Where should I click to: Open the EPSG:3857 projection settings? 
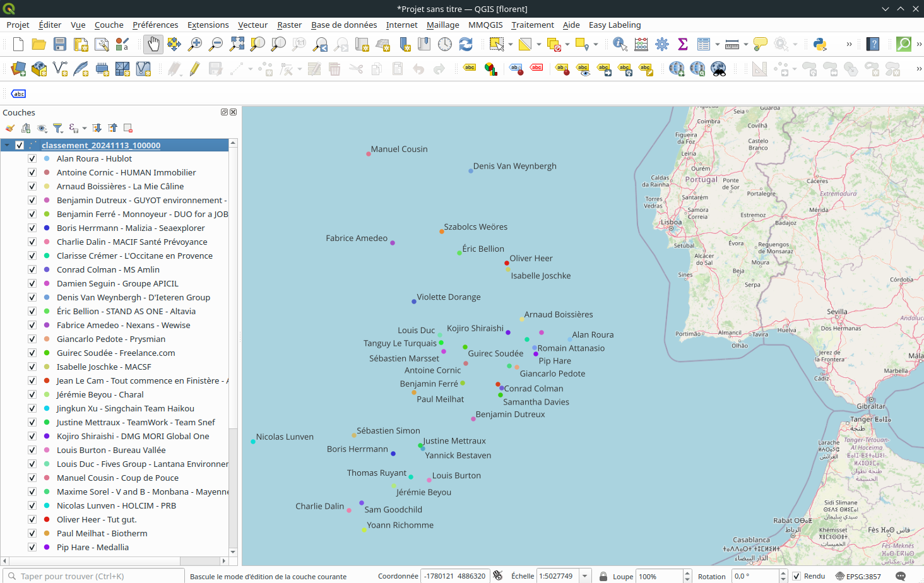click(x=858, y=576)
